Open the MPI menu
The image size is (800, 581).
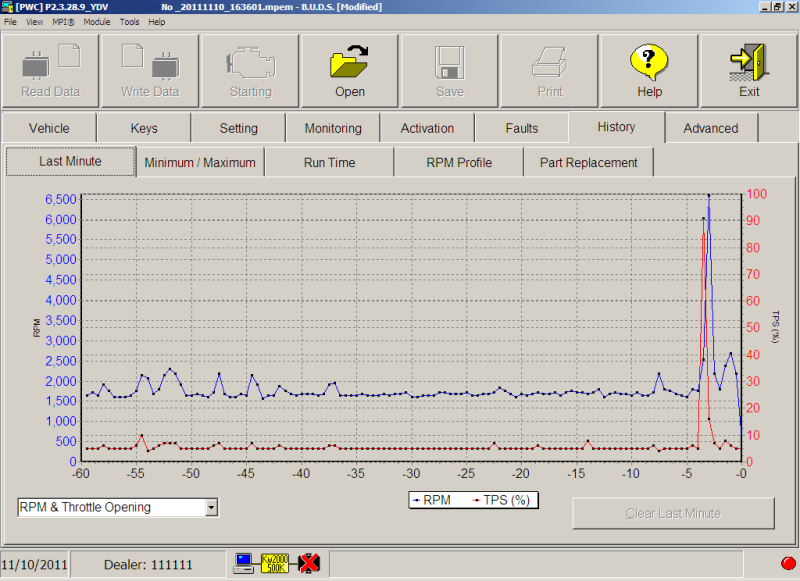pyautogui.click(x=63, y=22)
